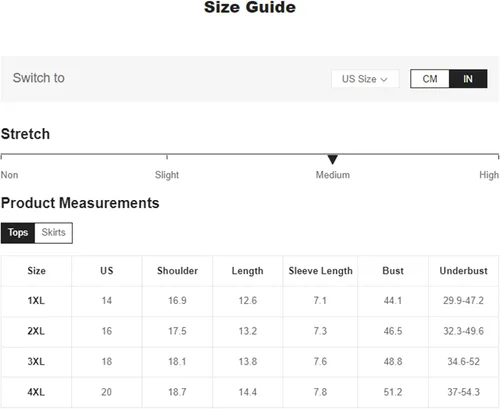Click the Sleeve Length column header
Image resolution: width=500 pixels, height=409 pixels.
click(320, 271)
